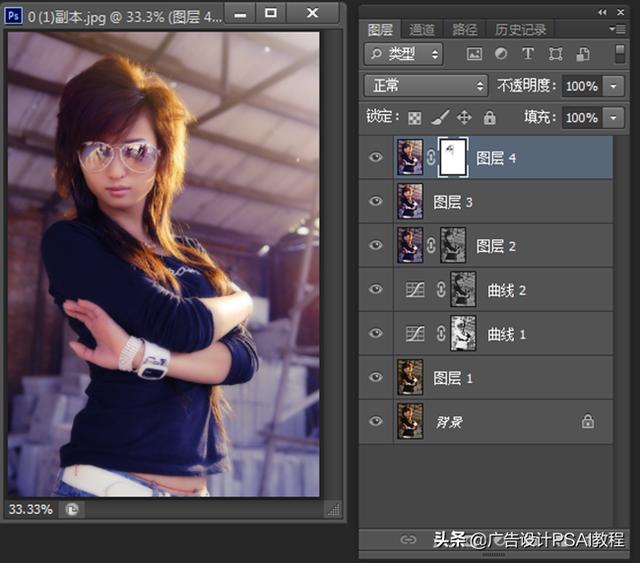Open the 正常 blend mode dropdown
The height and width of the screenshot is (563, 640).
tap(425, 86)
